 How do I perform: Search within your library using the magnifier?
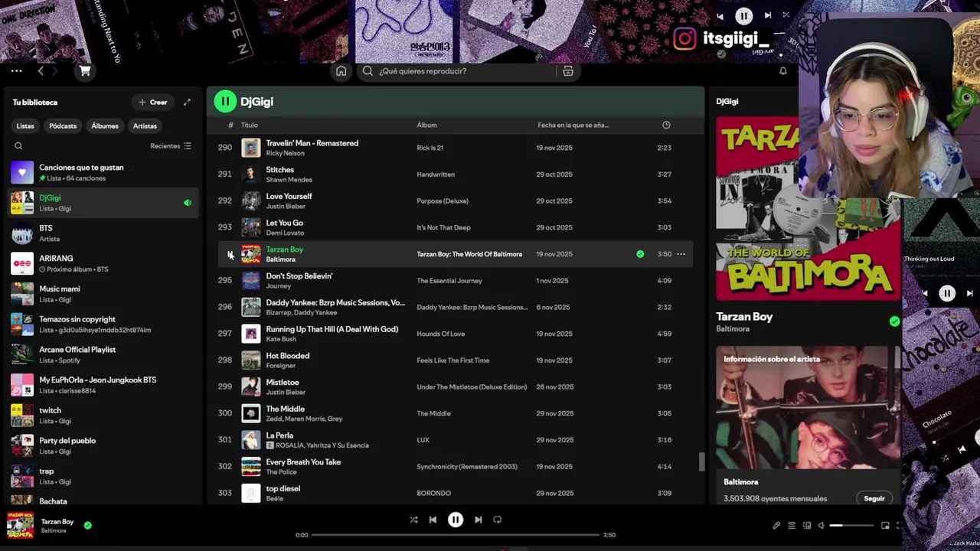[x=18, y=146]
